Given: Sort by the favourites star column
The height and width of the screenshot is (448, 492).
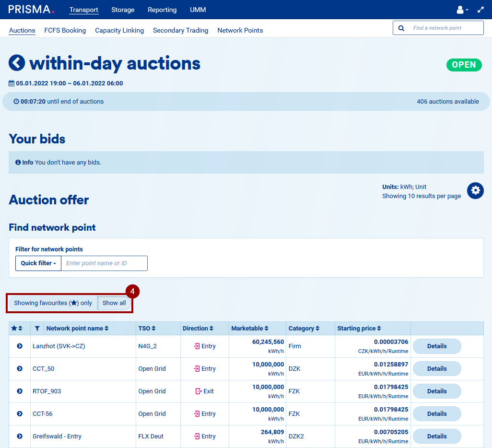Looking at the screenshot, I should click(17, 329).
